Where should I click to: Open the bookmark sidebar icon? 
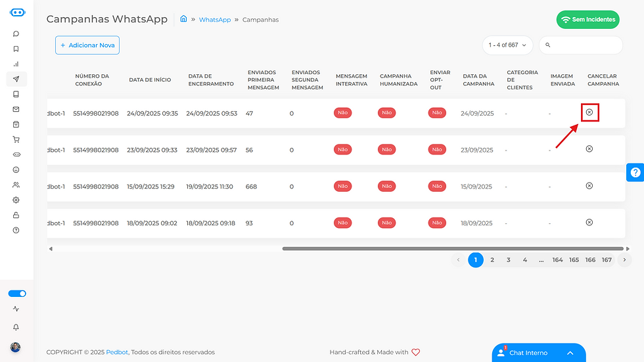pyautogui.click(x=16, y=49)
